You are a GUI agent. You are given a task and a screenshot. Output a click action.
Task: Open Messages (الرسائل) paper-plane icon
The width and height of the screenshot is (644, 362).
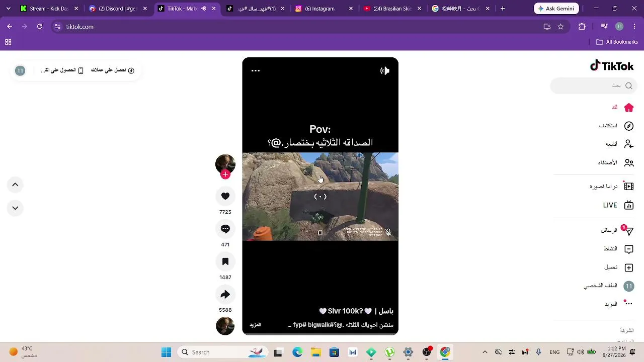click(629, 230)
